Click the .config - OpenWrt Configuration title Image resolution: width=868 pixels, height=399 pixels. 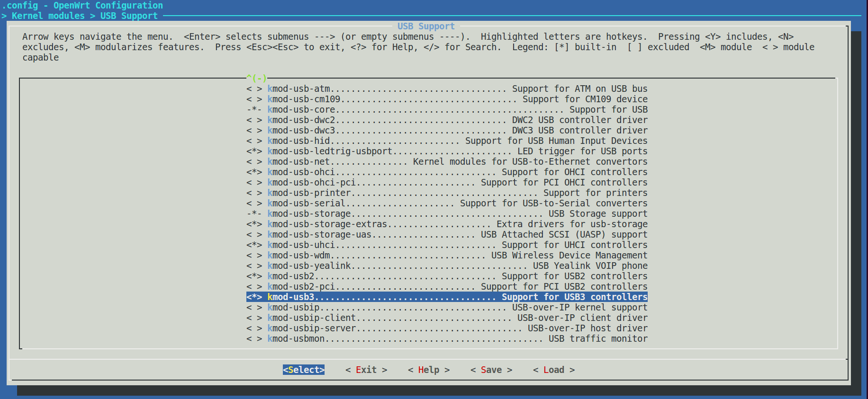coord(82,6)
